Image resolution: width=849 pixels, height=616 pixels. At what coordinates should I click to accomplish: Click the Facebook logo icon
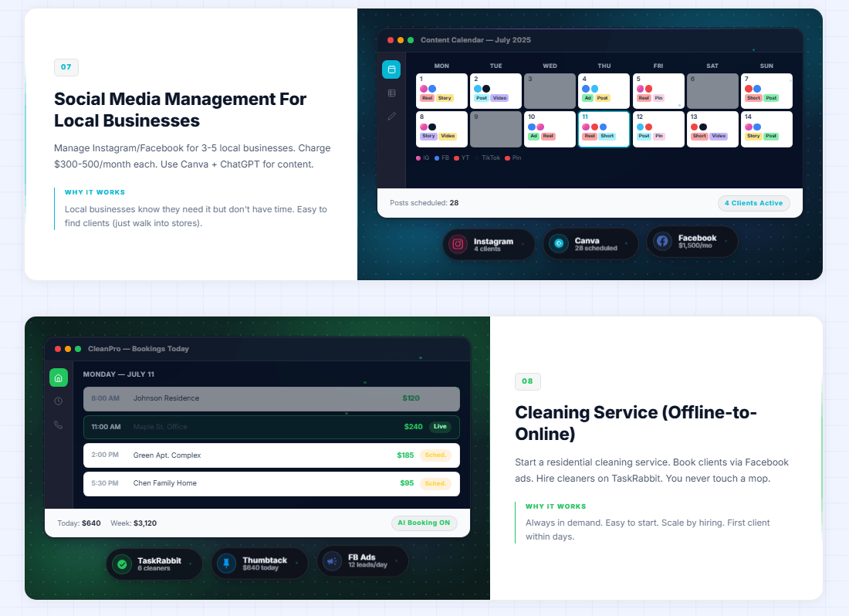pos(662,242)
